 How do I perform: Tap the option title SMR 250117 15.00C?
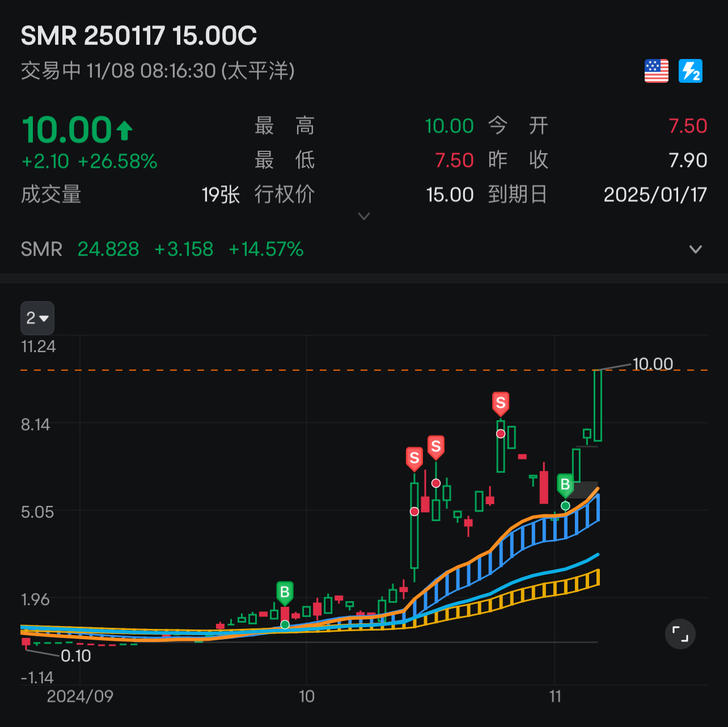point(139,36)
